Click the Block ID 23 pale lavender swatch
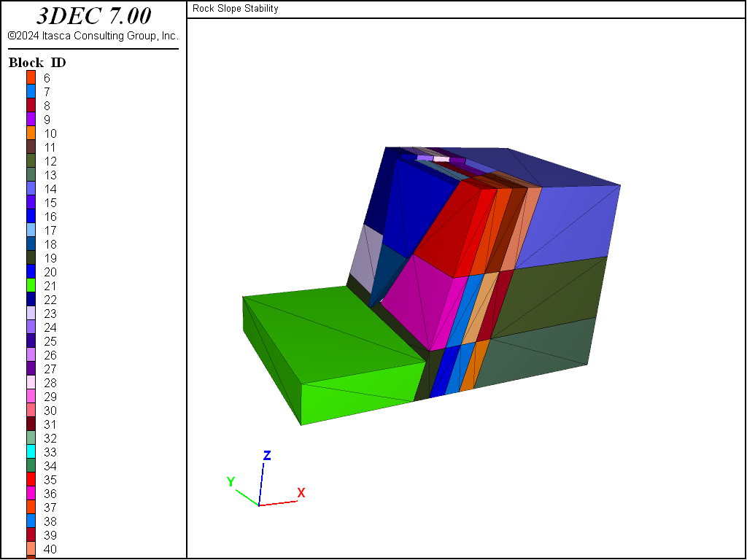This screenshot has width=747, height=560. point(31,314)
